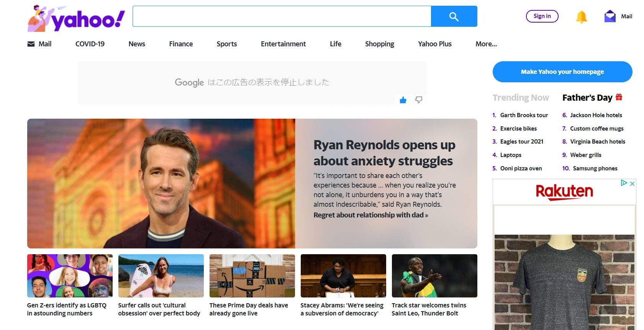Click the Yahoo logo

[77, 18]
